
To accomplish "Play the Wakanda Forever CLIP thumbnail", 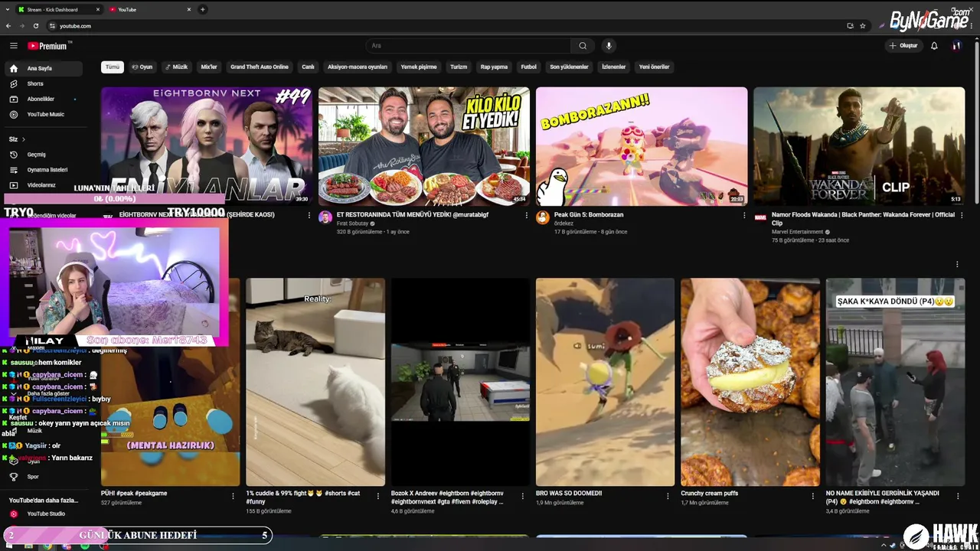I will (859, 146).
